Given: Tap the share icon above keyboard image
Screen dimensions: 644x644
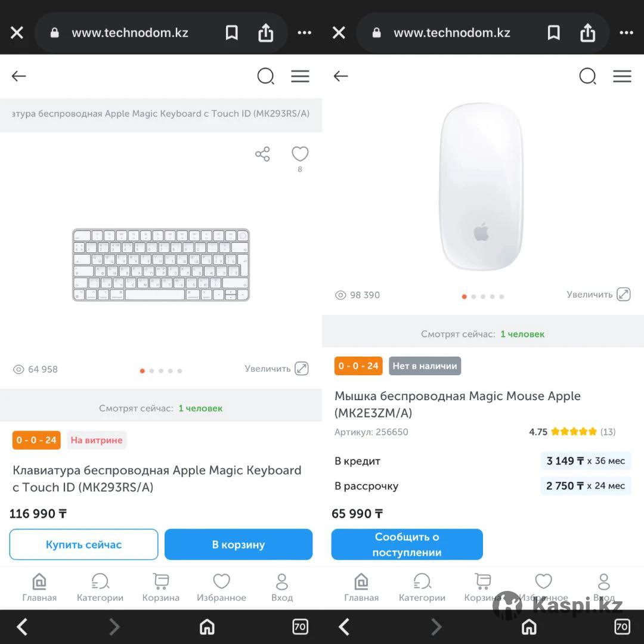Looking at the screenshot, I should click(262, 154).
